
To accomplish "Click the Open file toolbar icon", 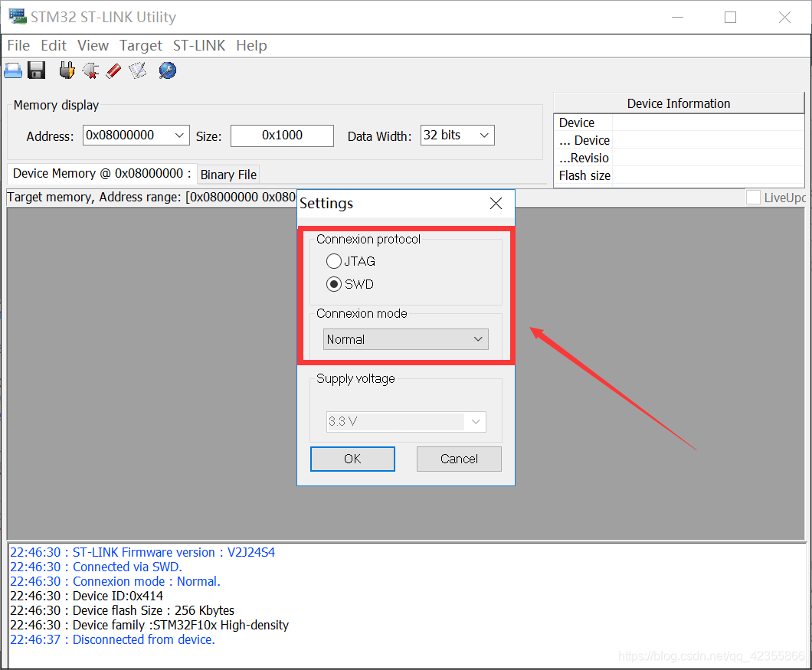I will [x=13, y=70].
